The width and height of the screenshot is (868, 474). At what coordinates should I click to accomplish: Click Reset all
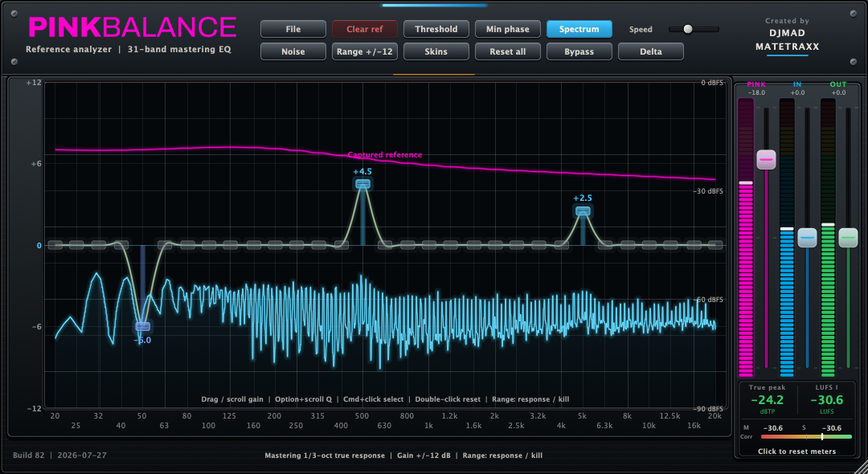coord(507,51)
